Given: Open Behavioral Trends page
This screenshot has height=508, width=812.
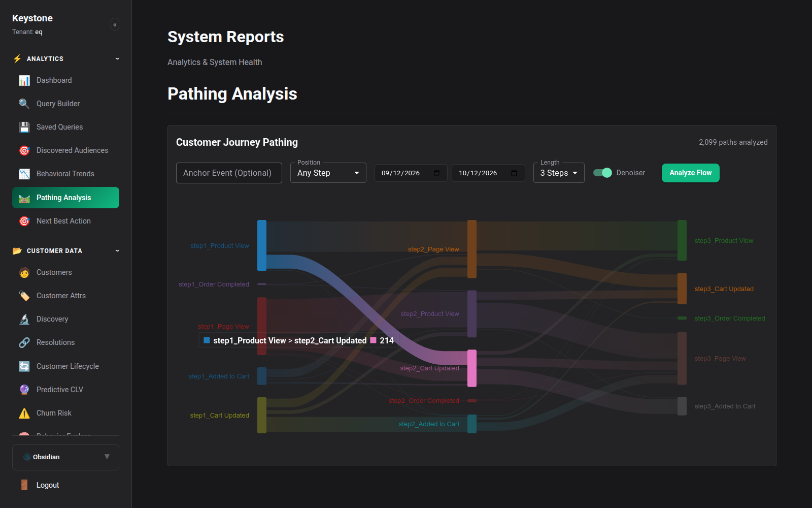Looking at the screenshot, I should 65,174.
